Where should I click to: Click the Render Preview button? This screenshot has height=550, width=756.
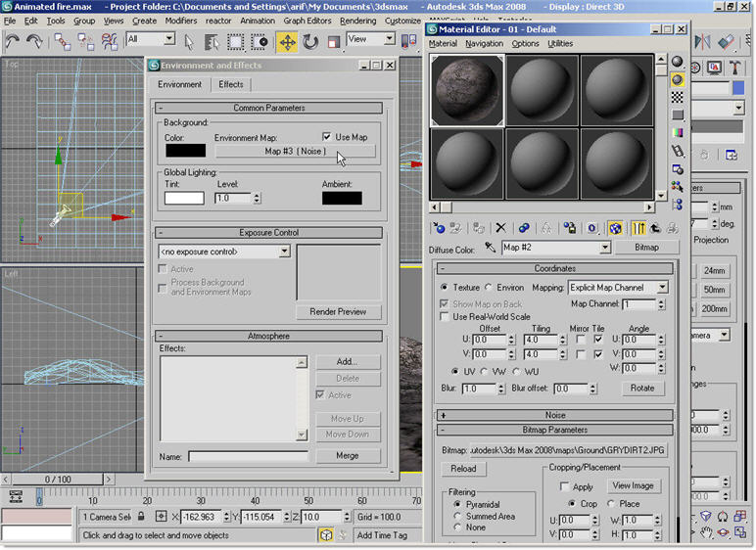338,311
